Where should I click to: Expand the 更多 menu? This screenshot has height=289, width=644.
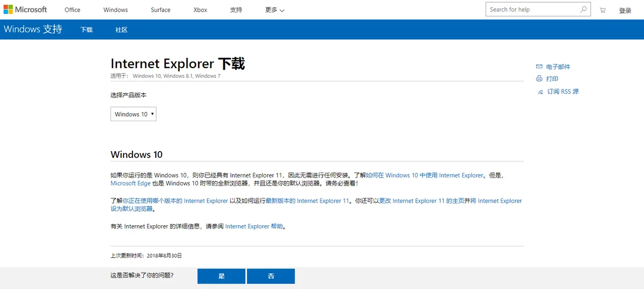[x=275, y=10]
